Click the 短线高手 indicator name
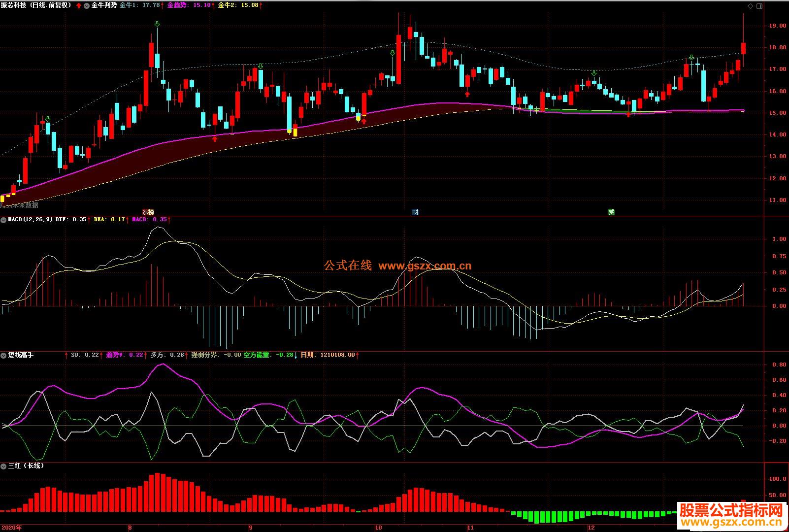This screenshot has height=532, width=789. [x=21, y=355]
